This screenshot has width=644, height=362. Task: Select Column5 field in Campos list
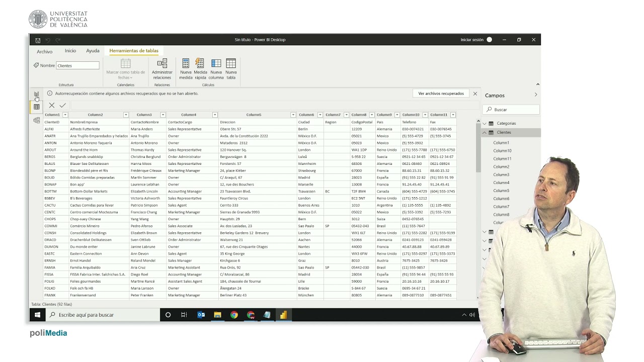tap(501, 191)
